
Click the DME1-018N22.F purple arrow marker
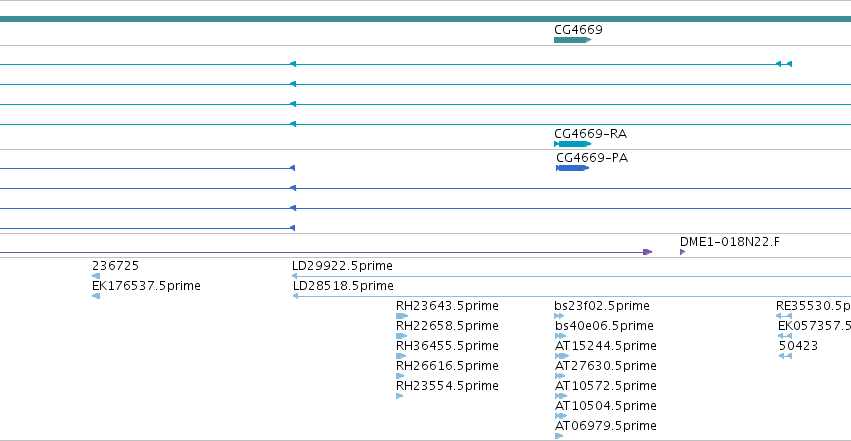pyautogui.click(x=683, y=252)
